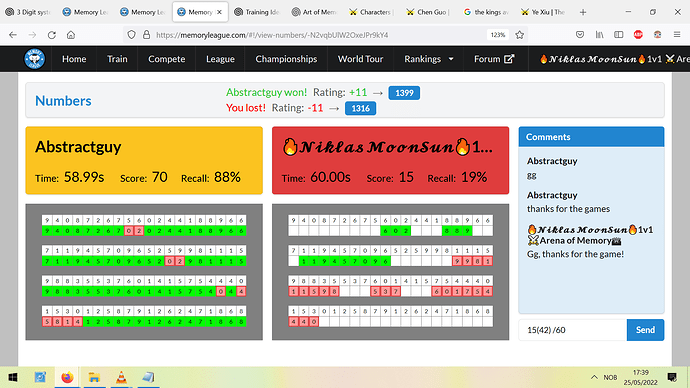This screenshot has height=388, width=690.
Task: Open the Windows Start menu
Action: [13, 377]
